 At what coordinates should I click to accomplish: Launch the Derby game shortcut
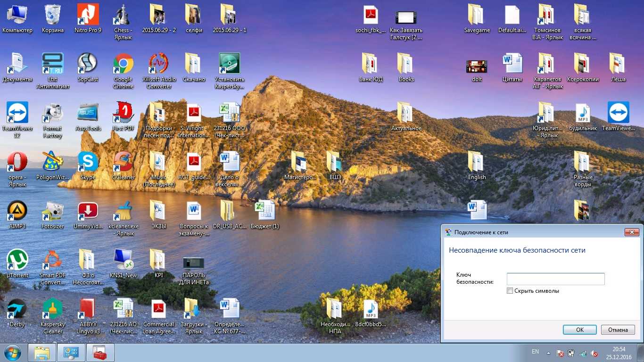[x=17, y=313]
